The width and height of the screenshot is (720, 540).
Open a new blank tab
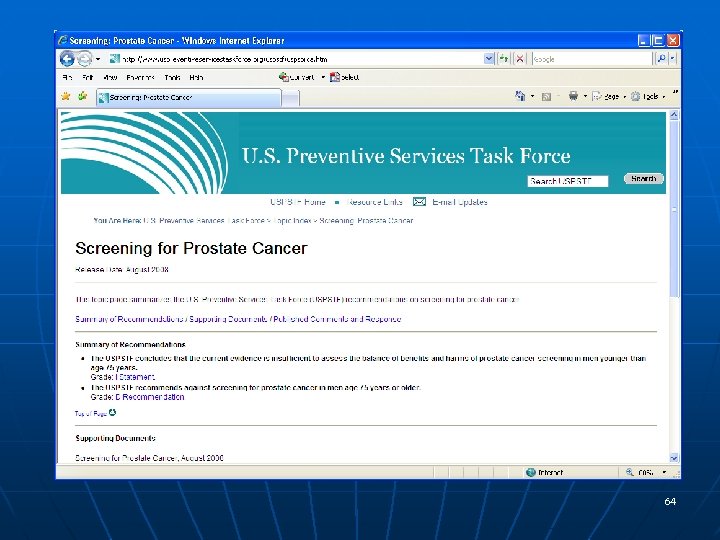pos(290,98)
